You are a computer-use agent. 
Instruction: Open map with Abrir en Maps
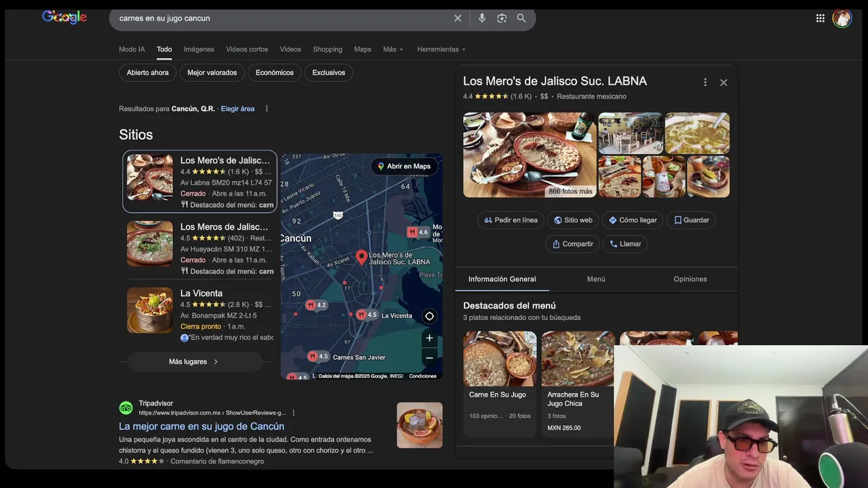[404, 166]
